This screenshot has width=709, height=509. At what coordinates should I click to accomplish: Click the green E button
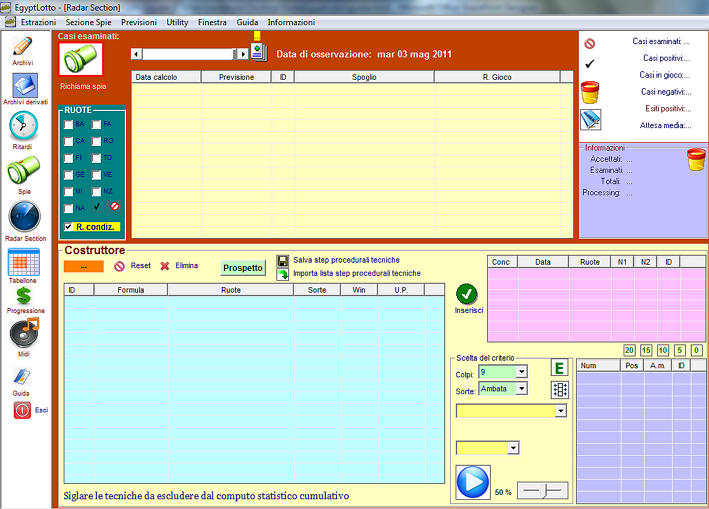point(559,368)
